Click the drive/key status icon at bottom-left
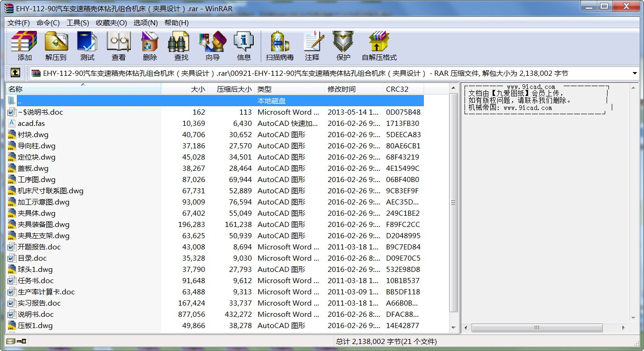Screen dimensions: 644x351 (16, 342)
